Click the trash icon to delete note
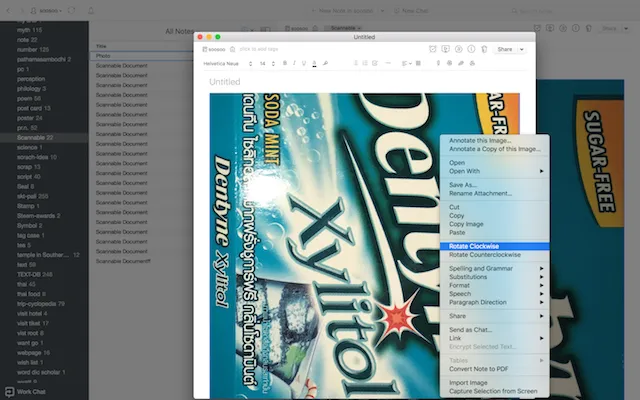 [484, 48]
